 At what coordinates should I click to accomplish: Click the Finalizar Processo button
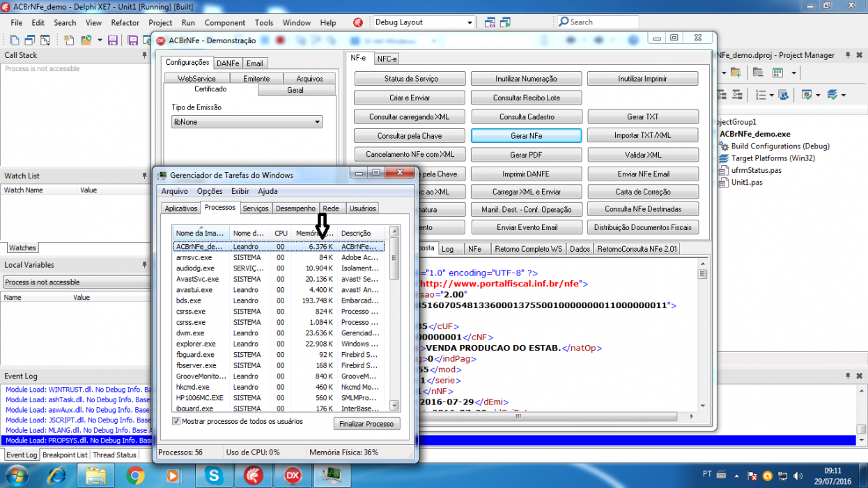coord(366,424)
